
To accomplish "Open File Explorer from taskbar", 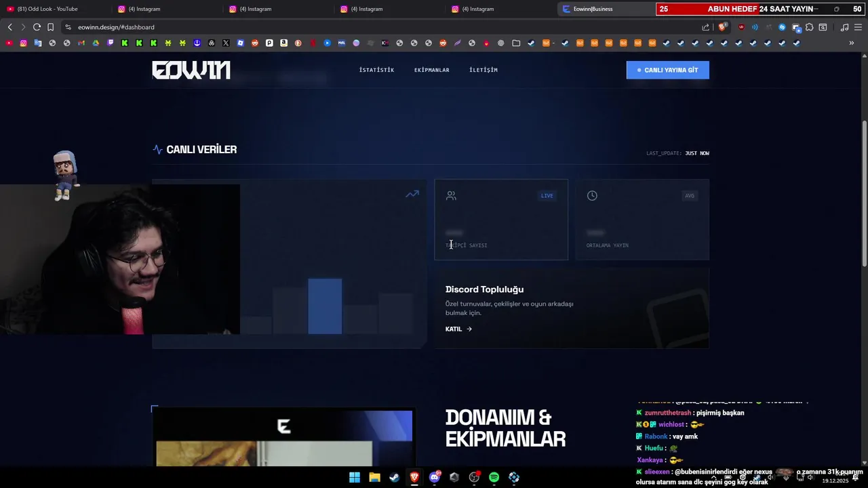I will point(374,477).
